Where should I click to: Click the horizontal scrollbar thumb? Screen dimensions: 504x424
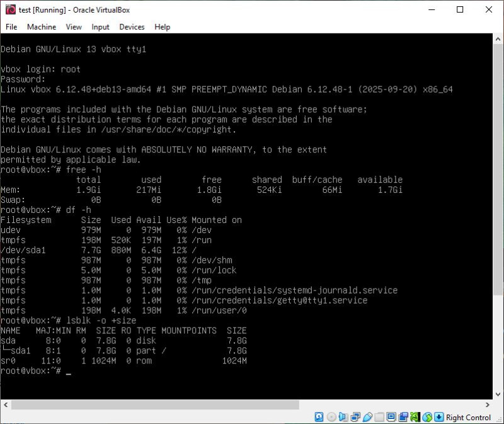155,404
